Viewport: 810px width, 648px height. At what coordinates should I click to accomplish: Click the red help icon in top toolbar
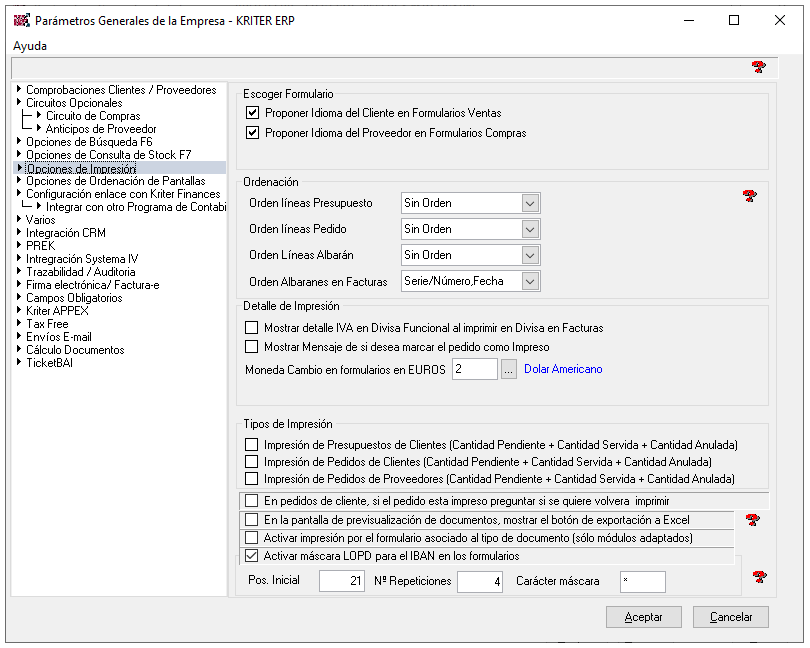click(758, 67)
